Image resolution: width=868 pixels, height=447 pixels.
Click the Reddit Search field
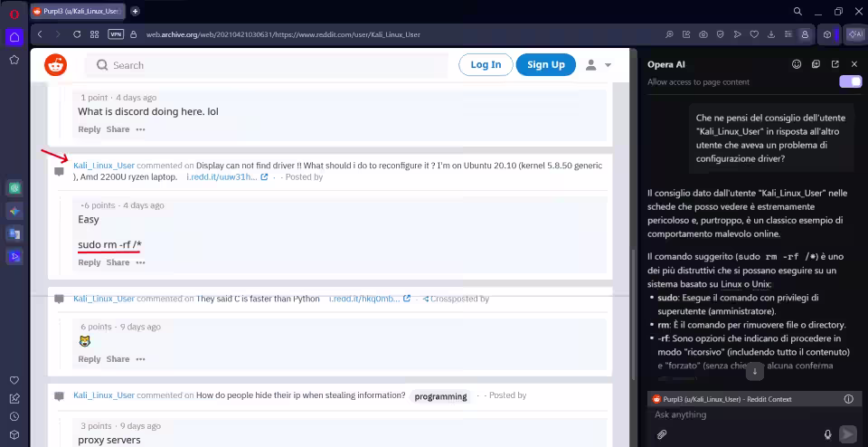pos(266,65)
